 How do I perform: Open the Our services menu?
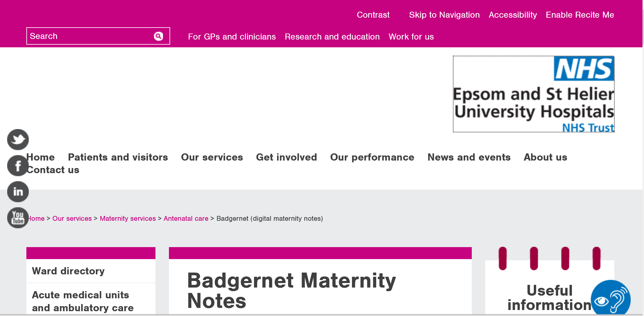[212, 157]
